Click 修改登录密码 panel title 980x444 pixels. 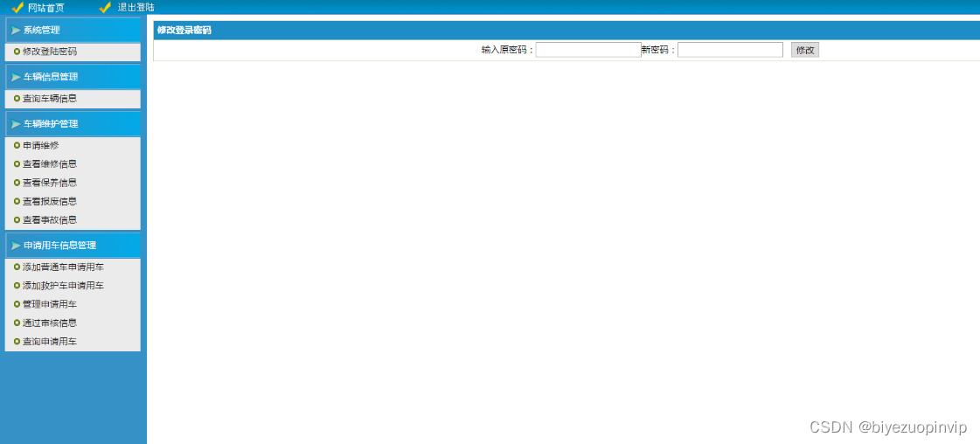pyautogui.click(x=184, y=30)
